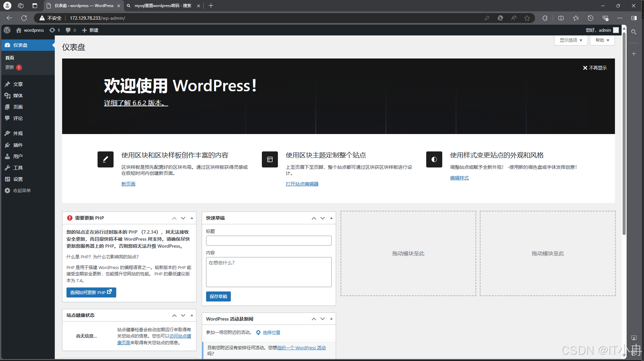Open the 帮助 dropdown panel
Viewport: 644px width, 361px height.
click(602, 40)
